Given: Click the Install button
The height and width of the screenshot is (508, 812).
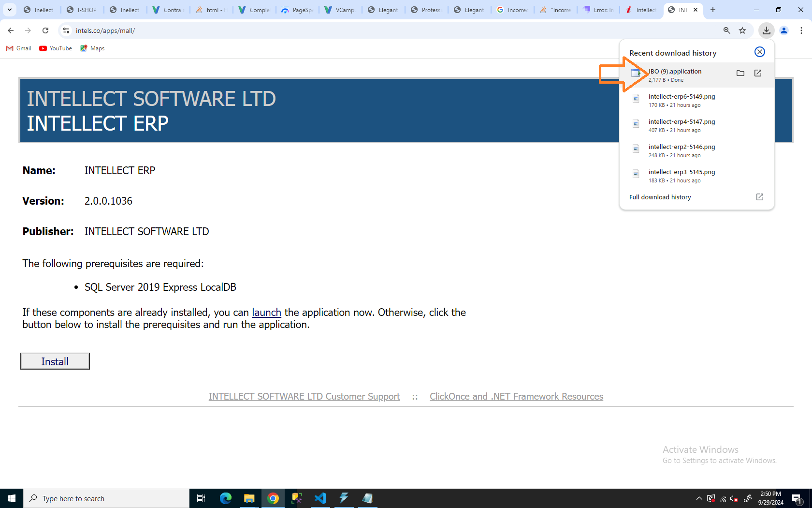Looking at the screenshot, I should (x=55, y=361).
